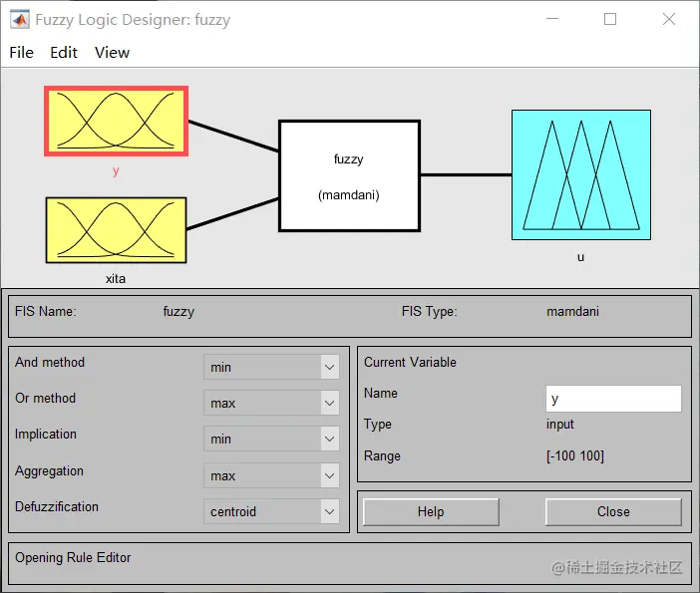Image resolution: width=700 pixels, height=593 pixels.
Task: Maximize the Fuzzy Logic Designer window
Action: (x=610, y=19)
